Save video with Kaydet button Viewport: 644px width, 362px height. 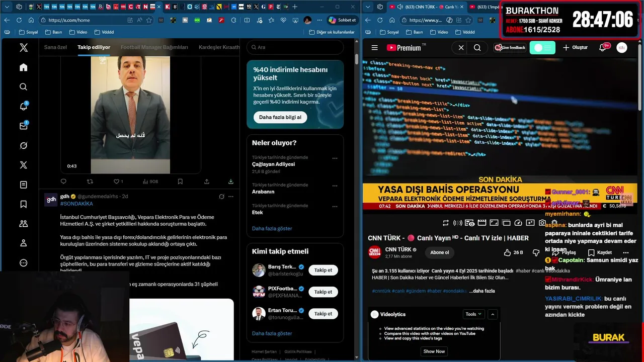(600, 252)
